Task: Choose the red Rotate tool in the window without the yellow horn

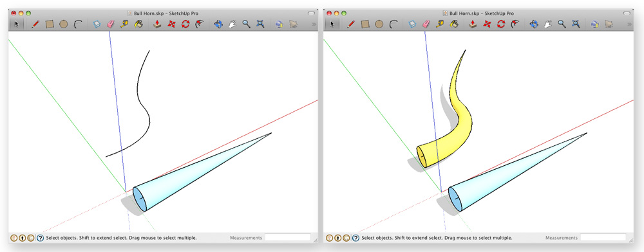Action: pyautogui.click(x=185, y=24)
